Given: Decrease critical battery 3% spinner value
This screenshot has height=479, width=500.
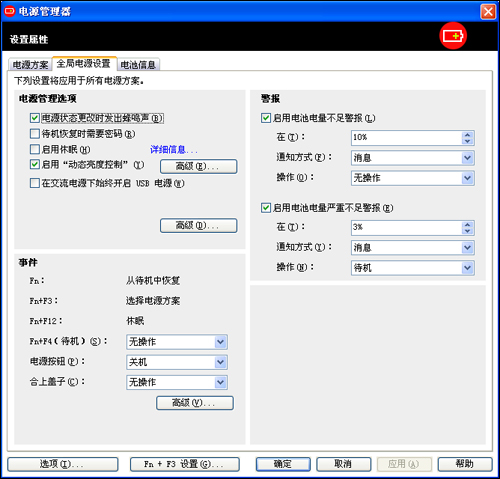Looking at the screenshot, I should [467, 231].
